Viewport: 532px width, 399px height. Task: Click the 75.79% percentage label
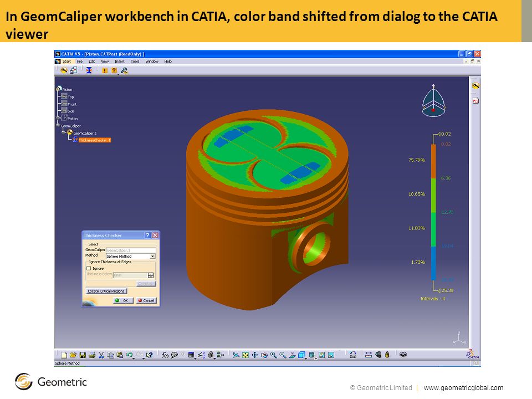(417, 160)
